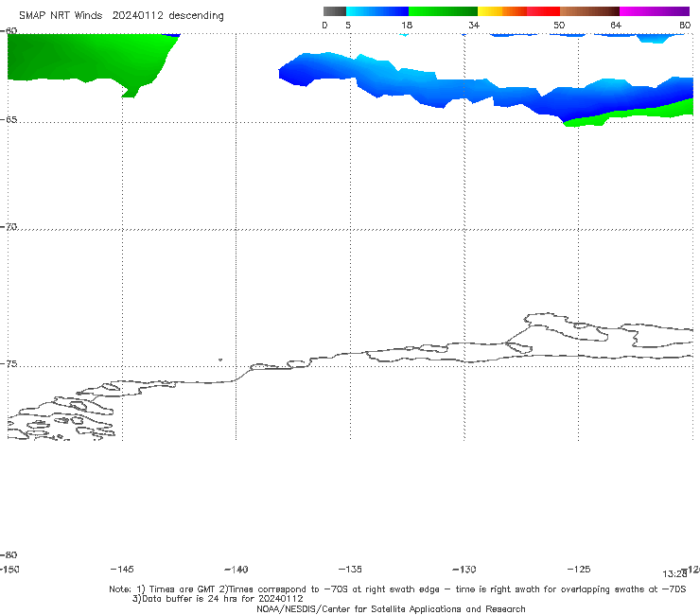
Task: Click the longitude label '-135'
Action: click(350, 570)
